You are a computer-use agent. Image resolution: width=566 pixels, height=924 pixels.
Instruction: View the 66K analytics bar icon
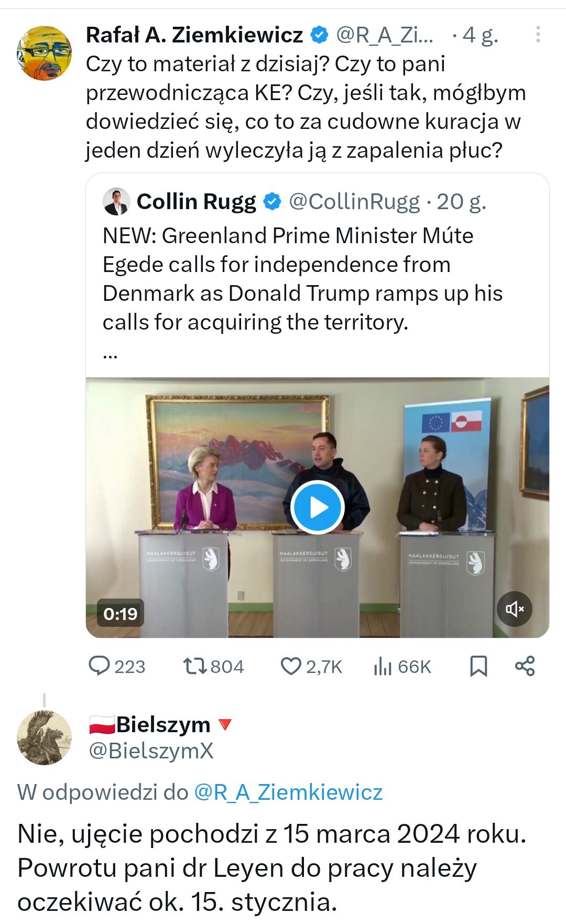[x=383, y=667]
